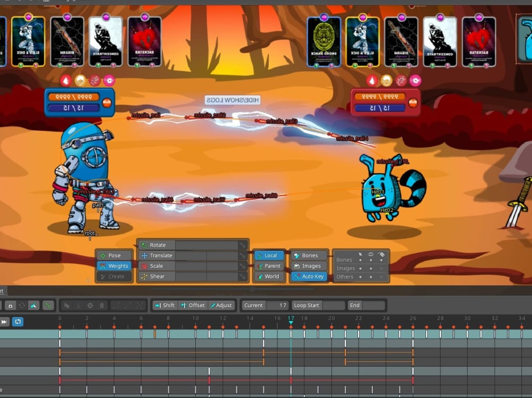Click the eye visibility column header icon
This screenshot has width=532, height=398.
[x=370, y=254]
